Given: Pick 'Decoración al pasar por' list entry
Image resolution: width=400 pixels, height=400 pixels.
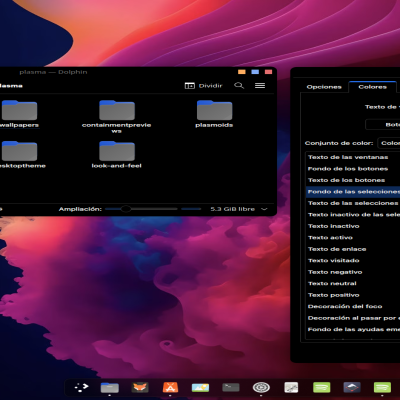Looking at the screenshot, I should (x=353, y=318).
